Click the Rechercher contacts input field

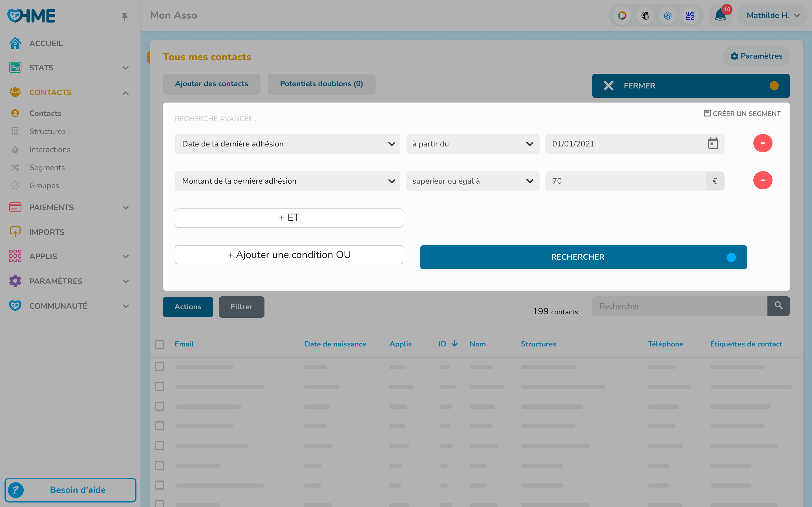pos(679,306)
